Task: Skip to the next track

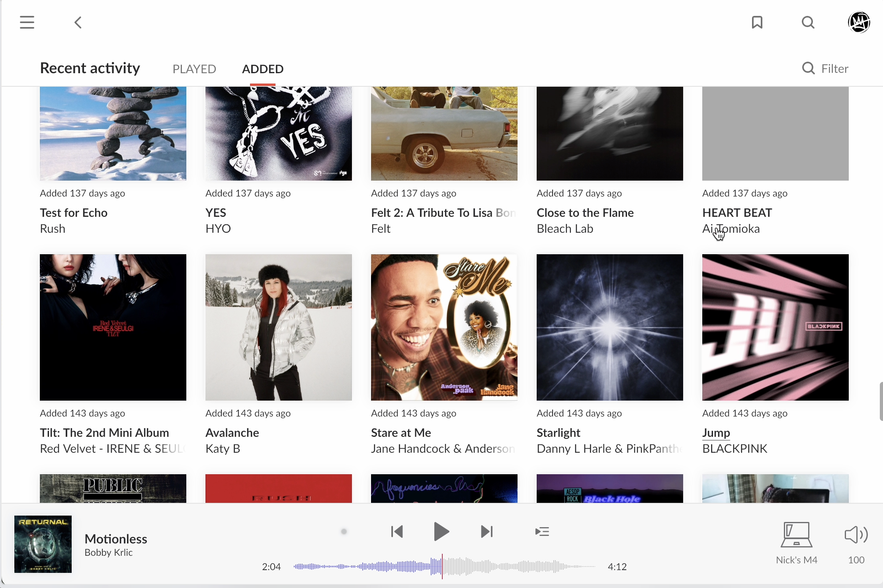Action: coord(487,532)
